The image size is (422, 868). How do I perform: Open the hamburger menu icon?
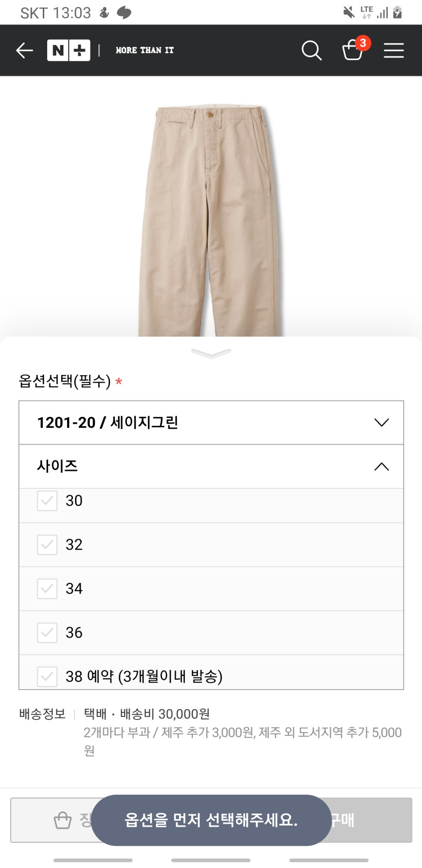(x=394, y=50)
